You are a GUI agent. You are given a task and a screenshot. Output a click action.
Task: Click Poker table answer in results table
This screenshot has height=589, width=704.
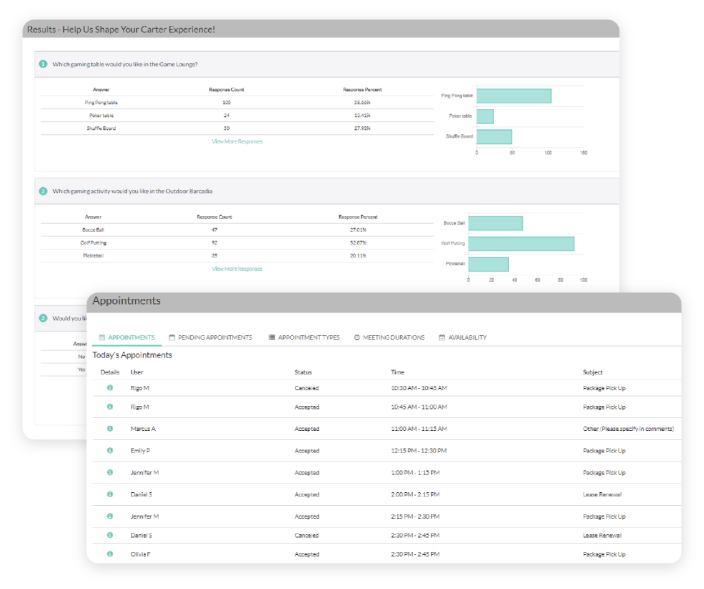[101, 115]
